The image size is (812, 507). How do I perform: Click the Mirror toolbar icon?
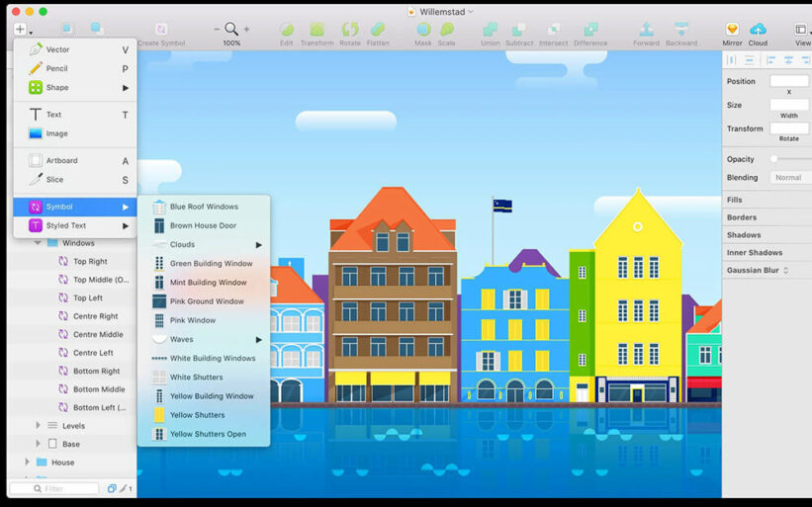[x=732, y=29]
